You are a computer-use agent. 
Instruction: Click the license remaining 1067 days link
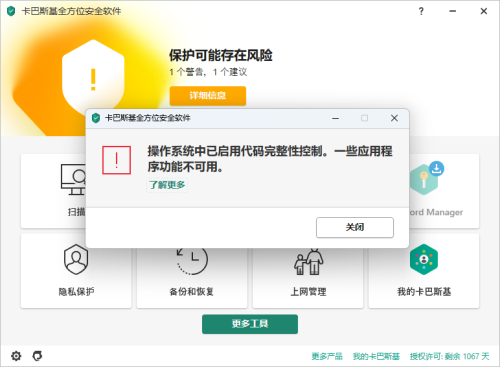[449, 356]
